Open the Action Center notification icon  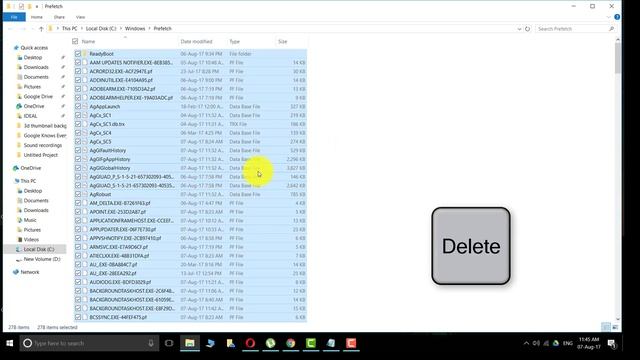point(611,344)
